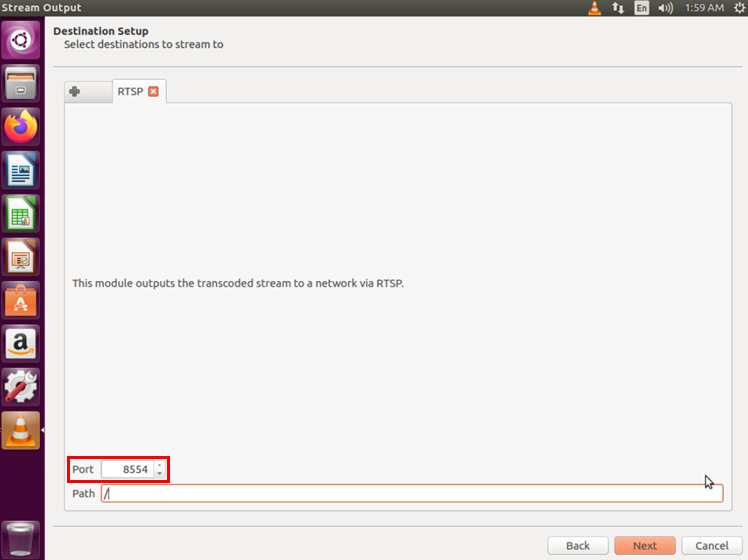
Task: Launch Firefox from the dock
Action: (x=21, y=127)
